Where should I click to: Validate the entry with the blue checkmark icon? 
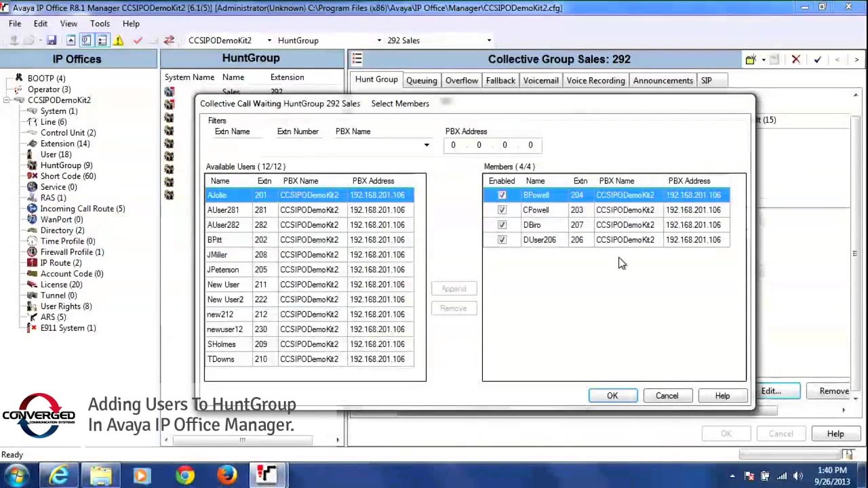coord(817,60)
